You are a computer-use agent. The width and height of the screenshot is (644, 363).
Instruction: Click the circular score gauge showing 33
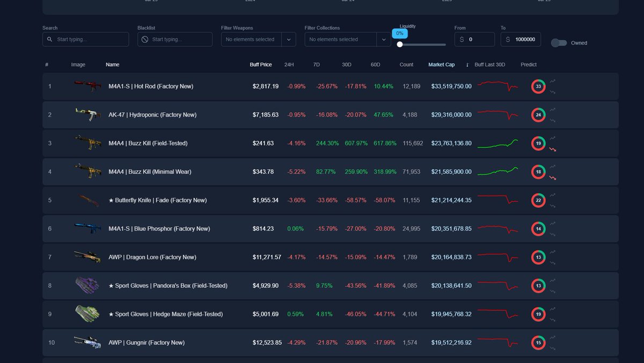point(538,86)
